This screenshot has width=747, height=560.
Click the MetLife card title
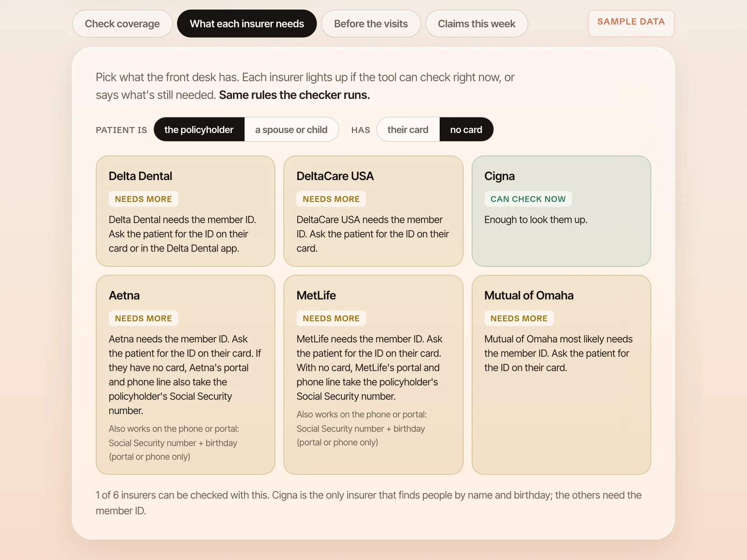(x=316, y=295)
